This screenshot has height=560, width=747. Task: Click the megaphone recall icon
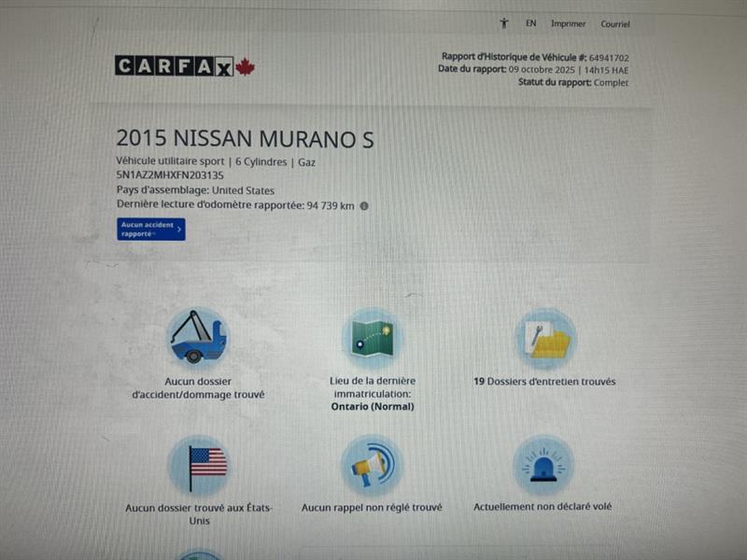click(373, 465)
